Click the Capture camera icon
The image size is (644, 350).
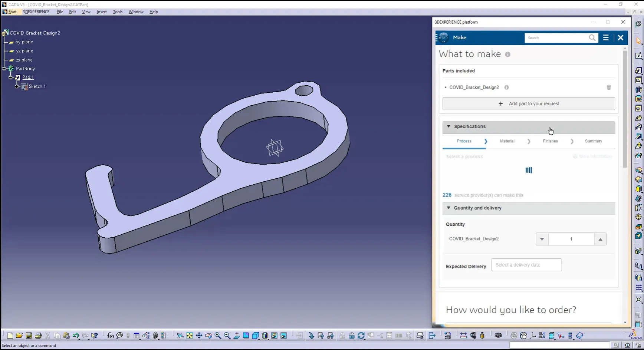point(498,336)
